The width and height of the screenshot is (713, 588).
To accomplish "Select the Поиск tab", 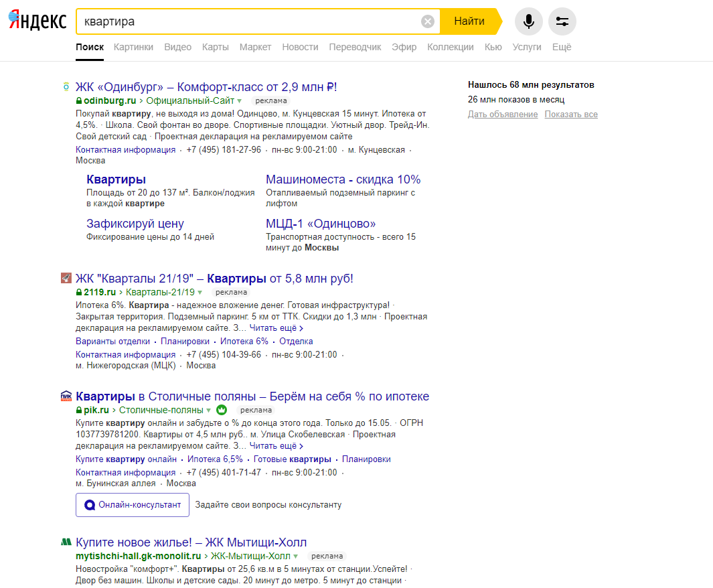I will point(90,47).
